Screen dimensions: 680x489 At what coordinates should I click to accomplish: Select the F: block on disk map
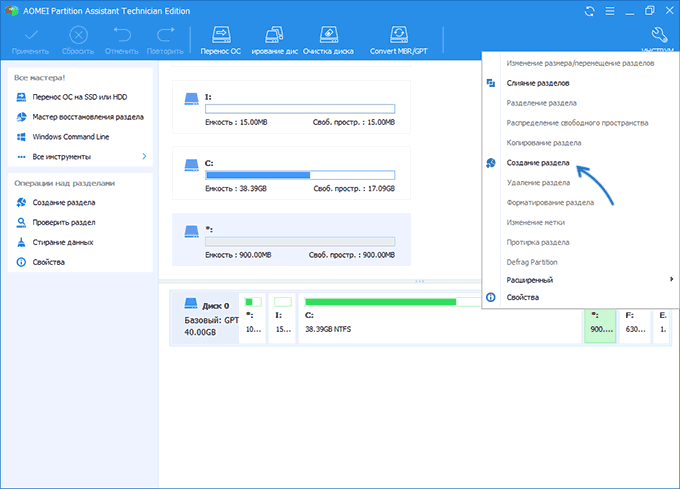pos(635,325)
